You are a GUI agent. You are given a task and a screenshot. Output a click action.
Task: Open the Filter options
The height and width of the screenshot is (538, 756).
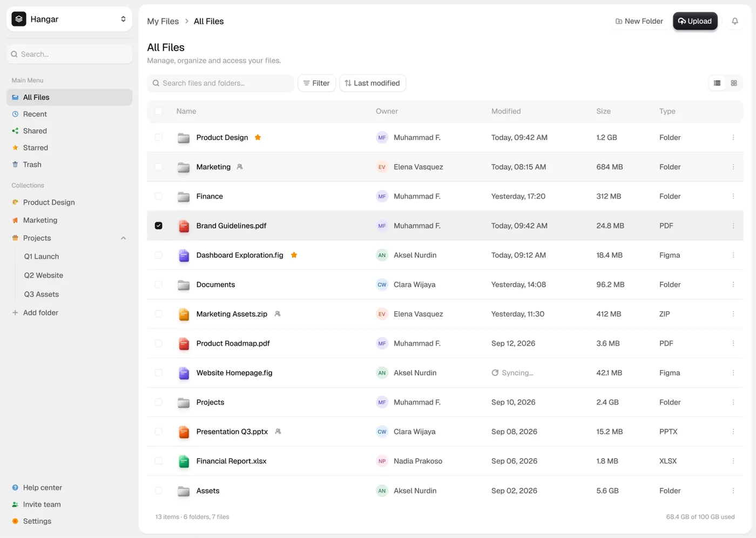[316, 83]
